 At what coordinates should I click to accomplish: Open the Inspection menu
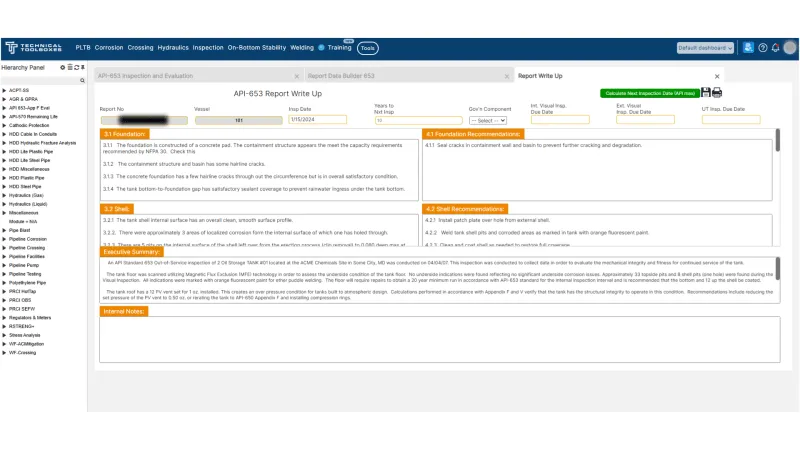tap(208, 47)
